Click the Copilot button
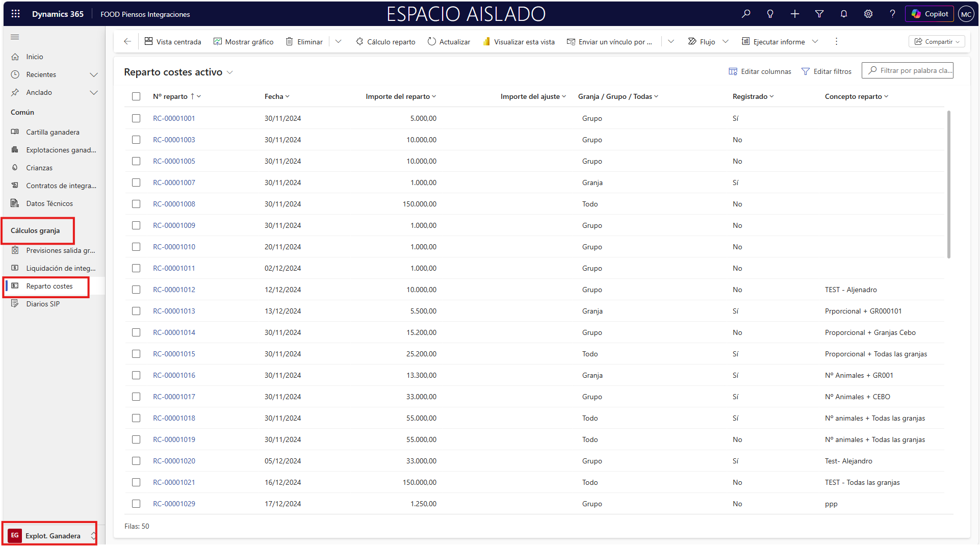Screen dimensions: 980x546 (930, 14)
